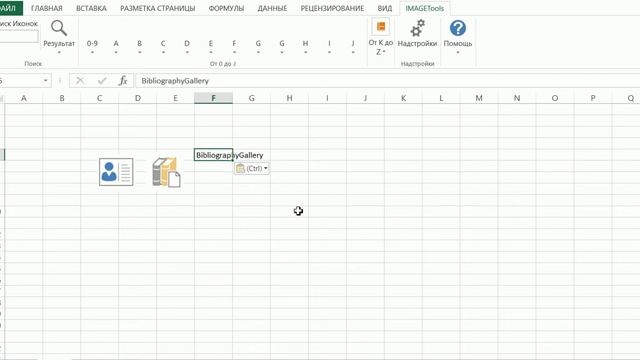640x360 pixels.
Task: Open the Настройки gears settings icon
Action: tap(417, 33)
